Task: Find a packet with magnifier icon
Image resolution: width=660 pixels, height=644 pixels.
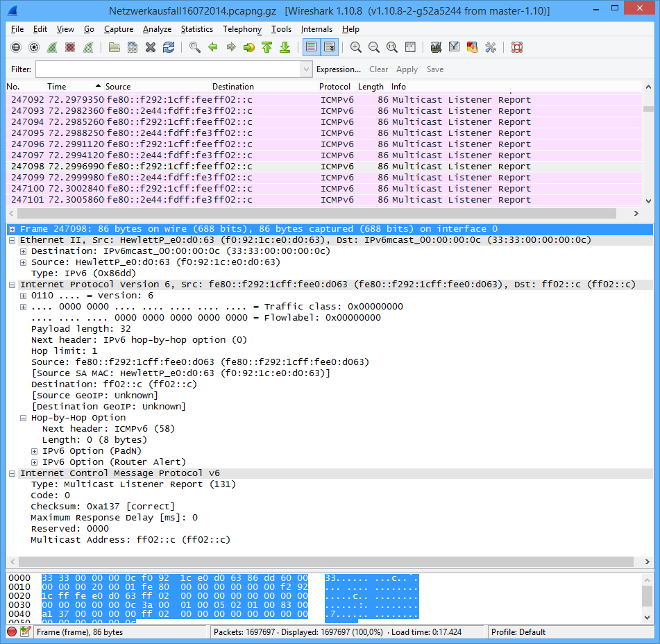Action: click(194, 47)
